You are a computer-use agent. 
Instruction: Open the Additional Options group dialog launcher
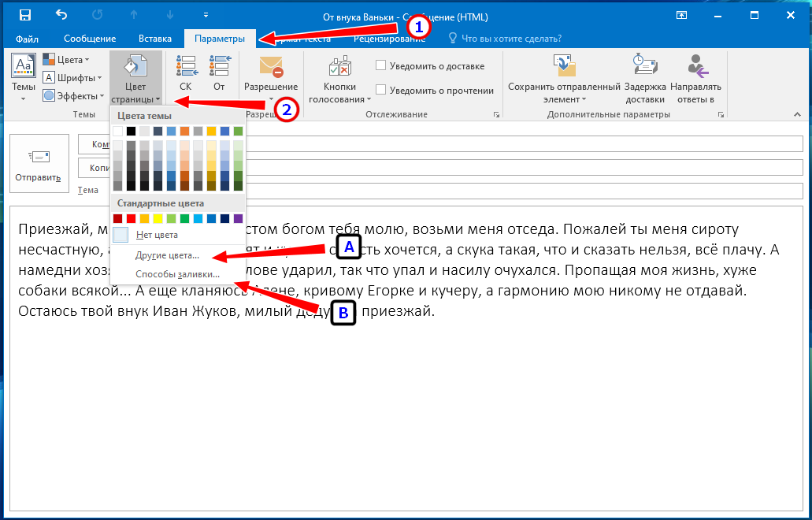[721, 114]
